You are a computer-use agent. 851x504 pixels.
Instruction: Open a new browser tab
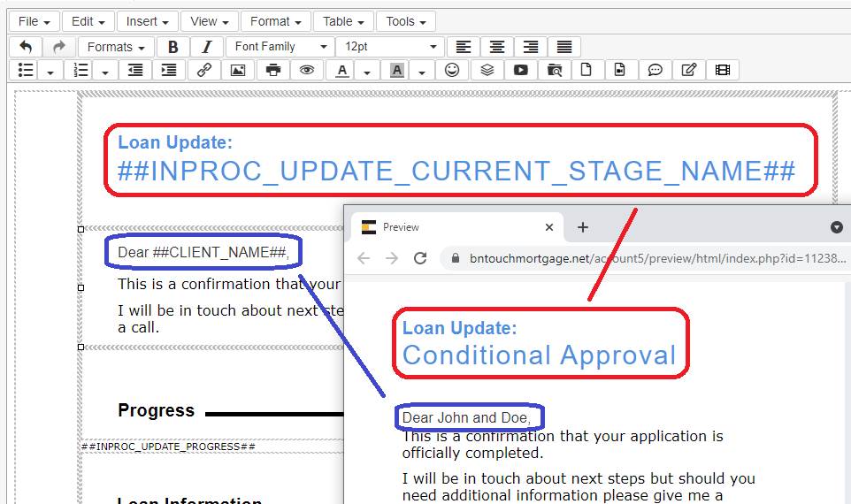(x=583, y=227)
